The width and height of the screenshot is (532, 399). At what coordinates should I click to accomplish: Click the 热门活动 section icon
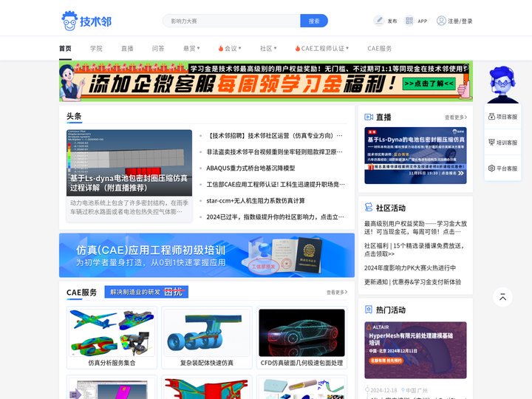369,310
